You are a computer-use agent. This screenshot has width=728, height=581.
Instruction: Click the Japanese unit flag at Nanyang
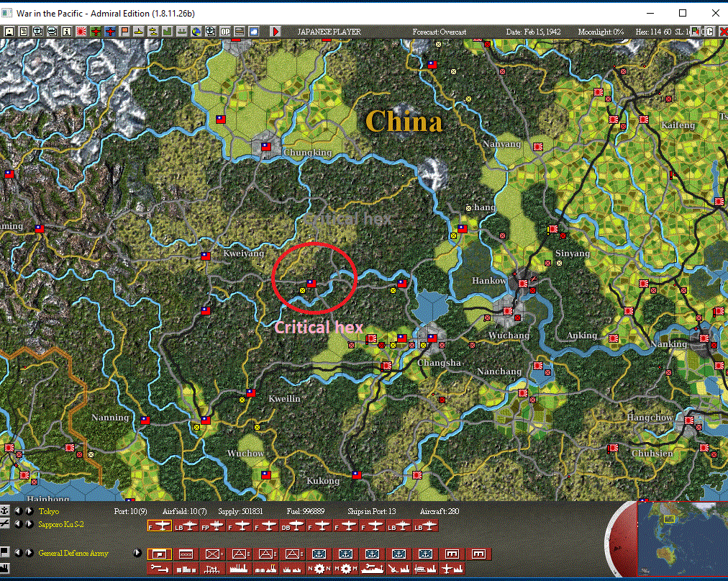538,147
